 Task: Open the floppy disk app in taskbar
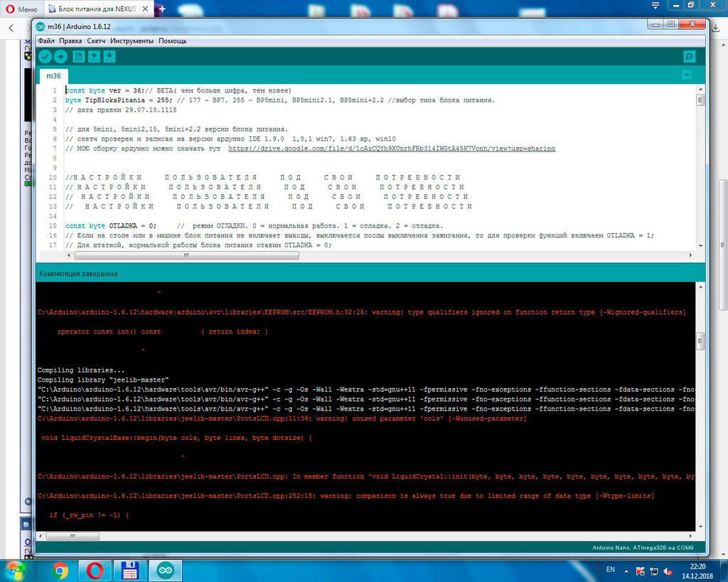[129, 570]
